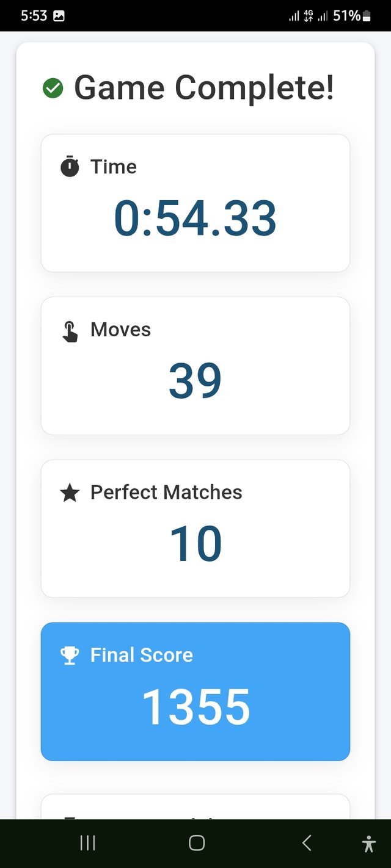This screenshot has height=868, width=391.
Task: Tap the Game Complete! heading
Action: [x=203, y=88]
